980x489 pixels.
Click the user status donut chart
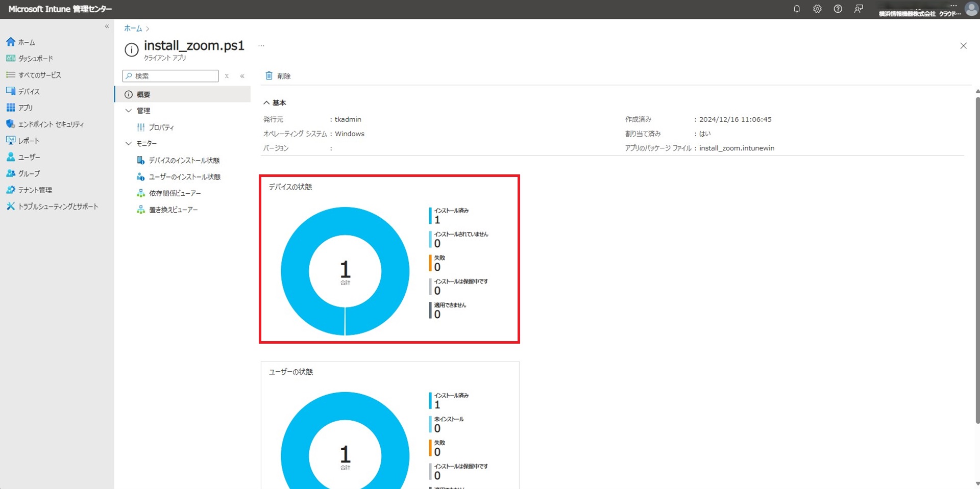[x=345, y=440]
